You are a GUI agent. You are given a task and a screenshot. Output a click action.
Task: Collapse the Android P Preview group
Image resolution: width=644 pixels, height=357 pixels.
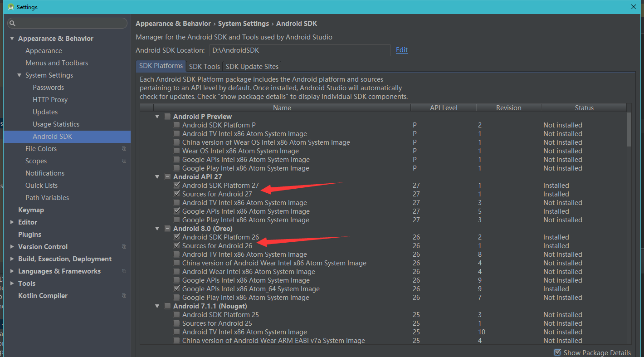pos(157,117)
